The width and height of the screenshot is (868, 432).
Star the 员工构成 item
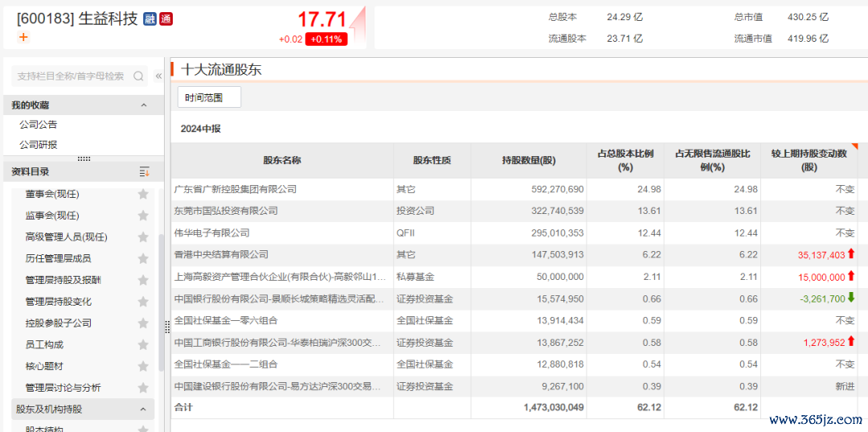pos(143,344)
